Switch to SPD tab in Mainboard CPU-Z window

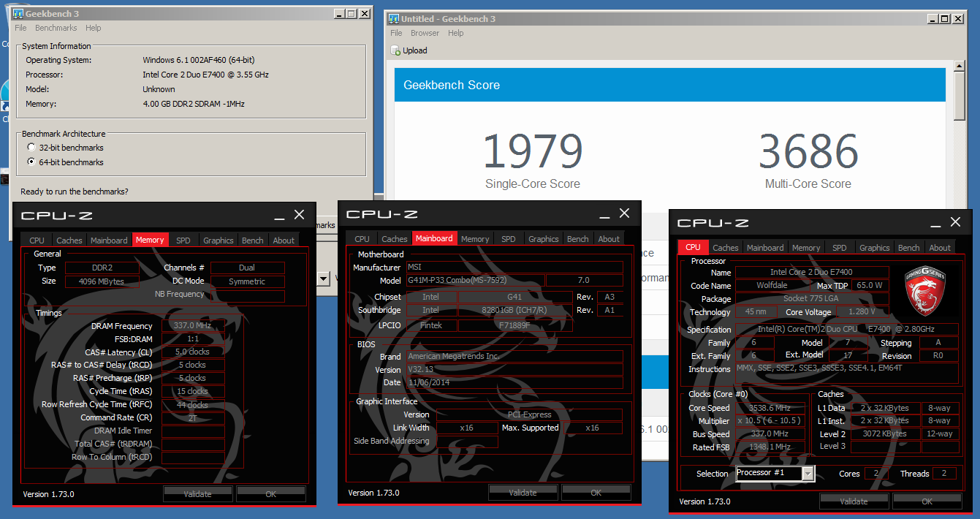click(508, 238)
